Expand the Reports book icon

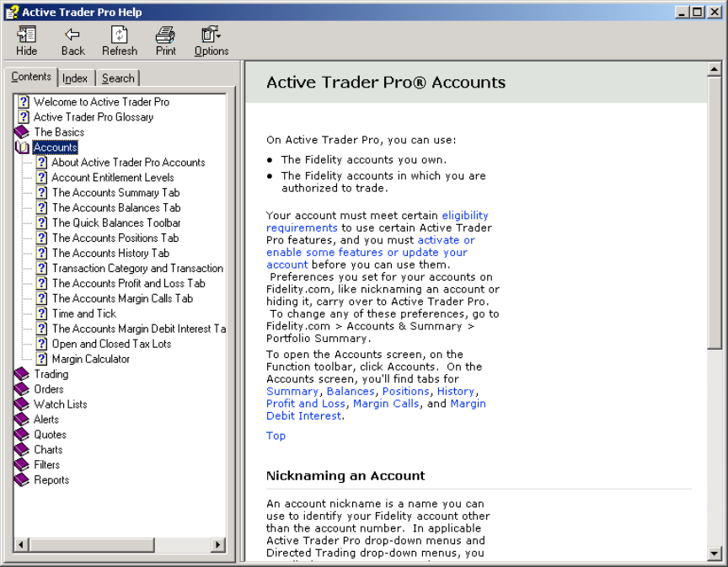tap(22, 479)
